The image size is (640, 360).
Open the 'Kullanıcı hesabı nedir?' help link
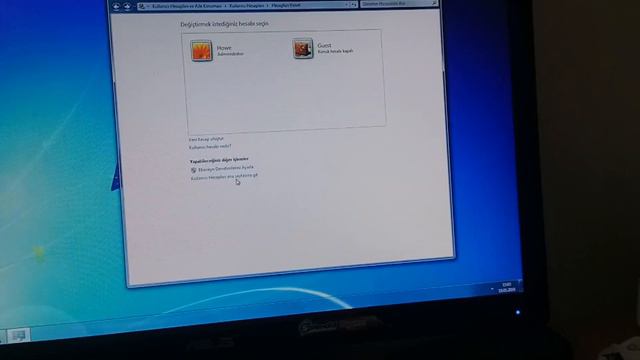pos(210,147)
